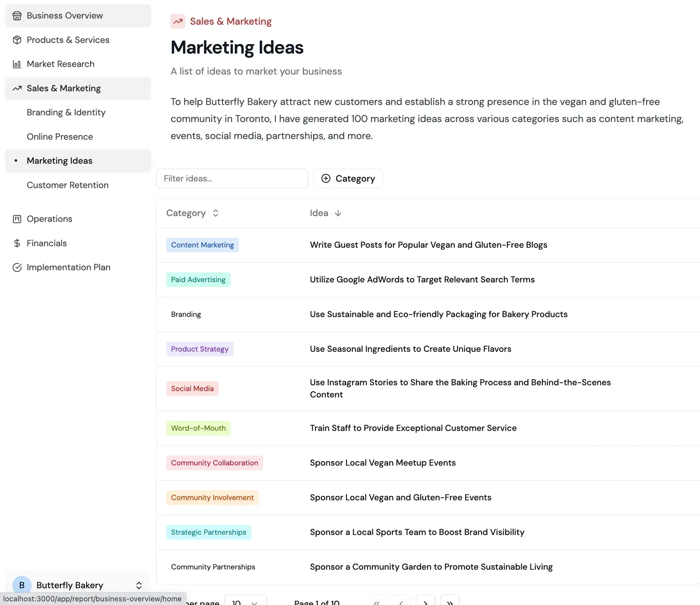Click the Market Research bar chart icon
Viewport: 700px width, 605px height.
17,64
